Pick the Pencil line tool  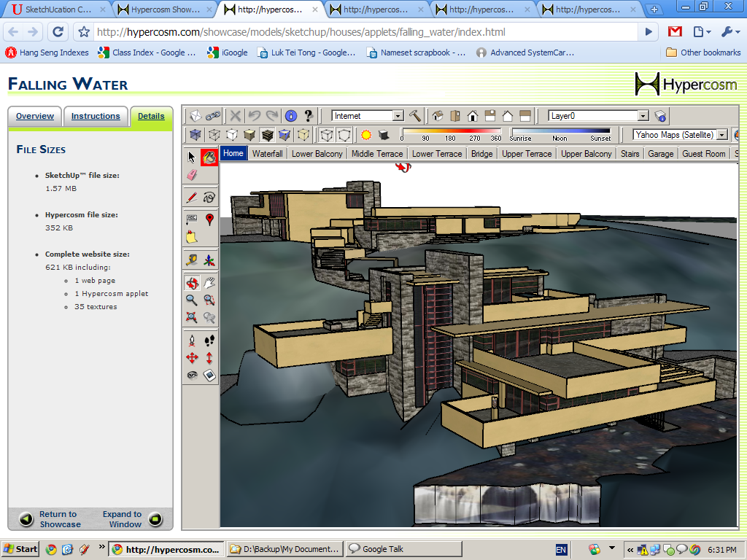tap(192, 197)
